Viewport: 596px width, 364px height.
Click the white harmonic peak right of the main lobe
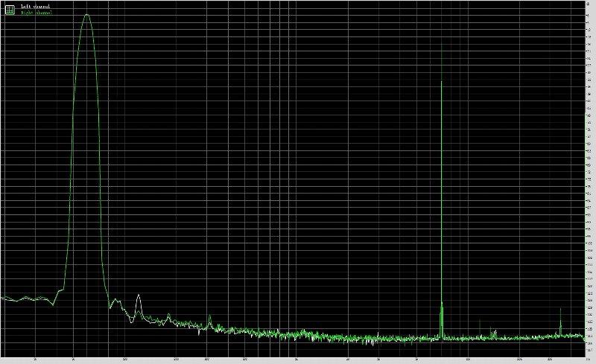139,296
